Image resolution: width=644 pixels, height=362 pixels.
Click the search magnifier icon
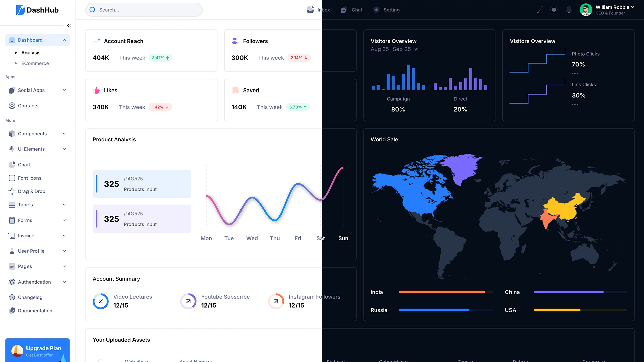[93, 10]
